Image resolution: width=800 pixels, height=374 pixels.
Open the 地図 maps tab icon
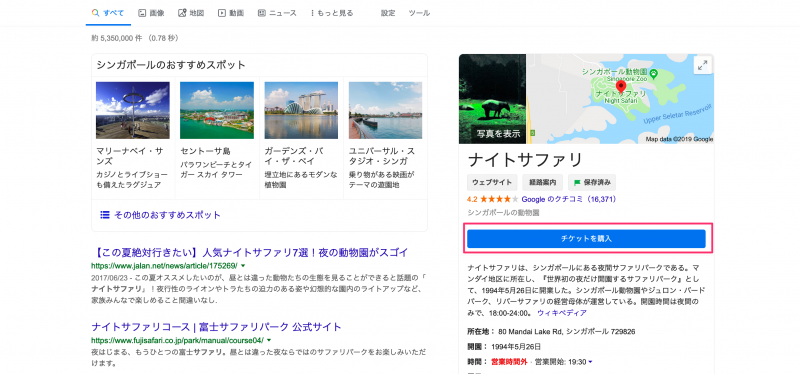pos(182,13)
